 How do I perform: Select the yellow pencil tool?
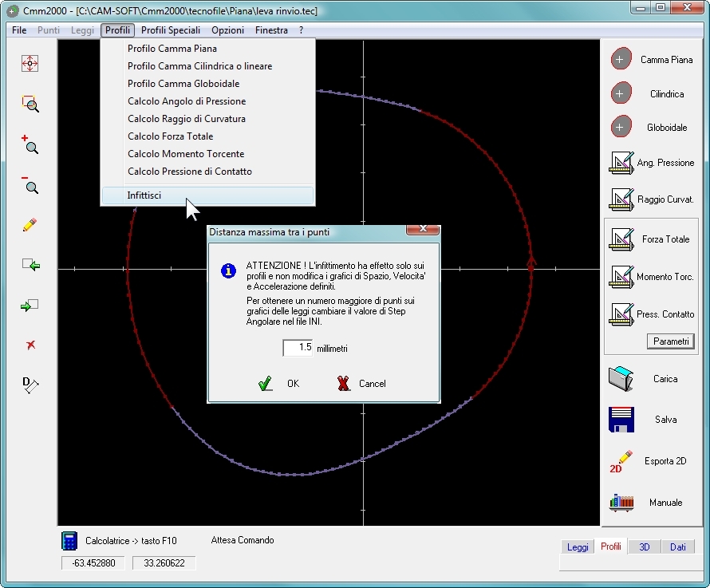pyautogui.click(x=30, y=225)
